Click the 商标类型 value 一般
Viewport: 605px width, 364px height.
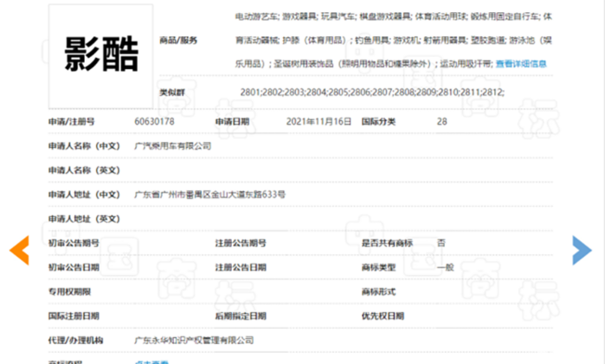point(445,268)
